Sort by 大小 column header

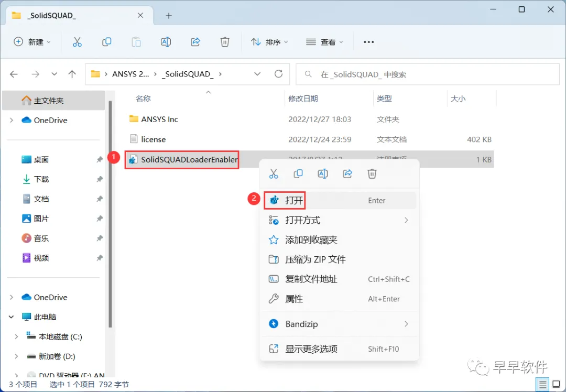click(458, 99)
